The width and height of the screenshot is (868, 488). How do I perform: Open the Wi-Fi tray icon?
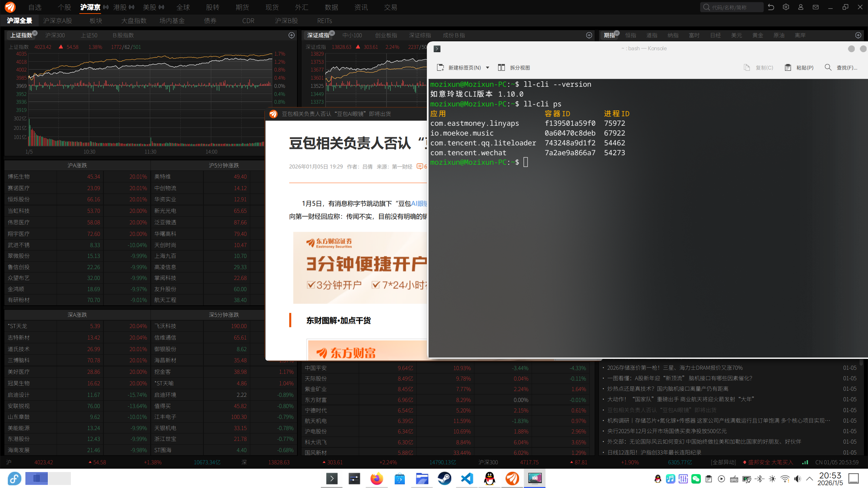(x=785, y=479)
